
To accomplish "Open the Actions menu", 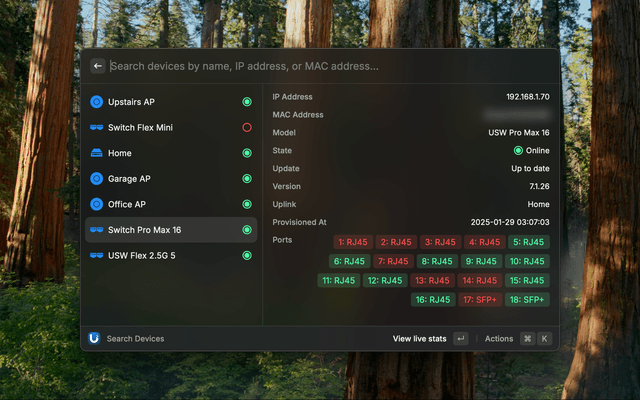I will (499, 339).
